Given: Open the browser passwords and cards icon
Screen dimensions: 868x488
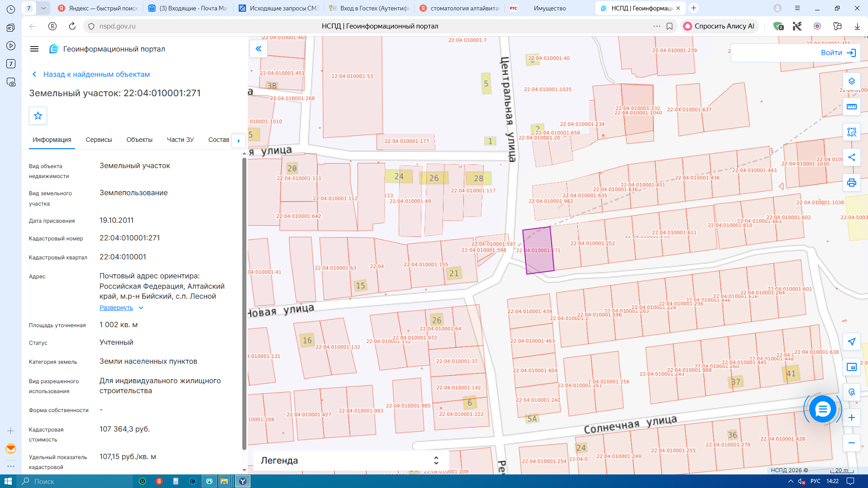Looking at the screenshot, I should coord(837,26).
